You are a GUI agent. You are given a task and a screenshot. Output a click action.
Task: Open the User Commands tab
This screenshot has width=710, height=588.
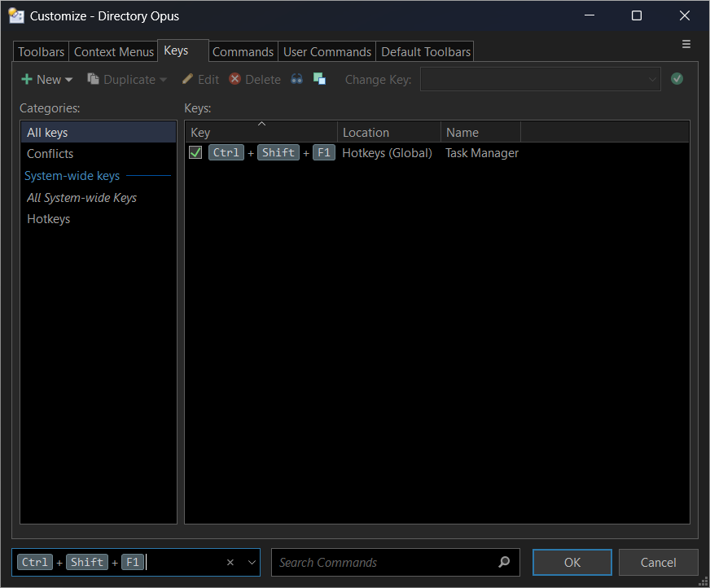pyautogui.click(x=327, y=51)
